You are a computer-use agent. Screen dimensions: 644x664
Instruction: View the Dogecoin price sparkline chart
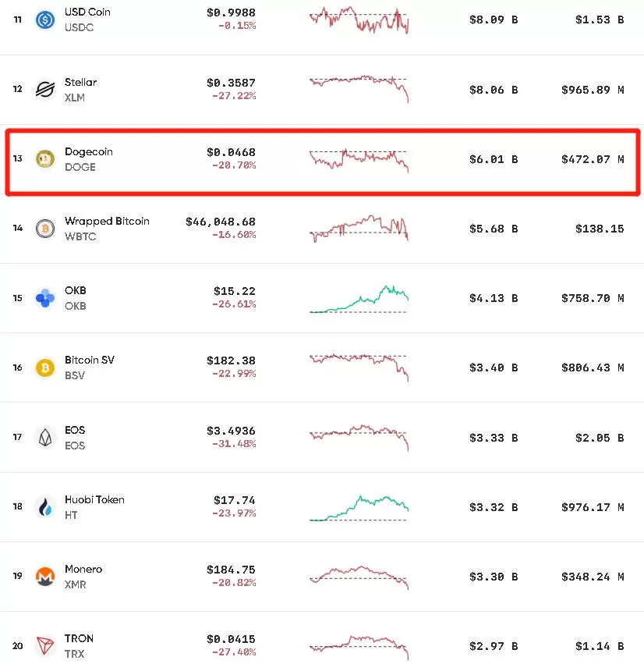click(359, 160)
